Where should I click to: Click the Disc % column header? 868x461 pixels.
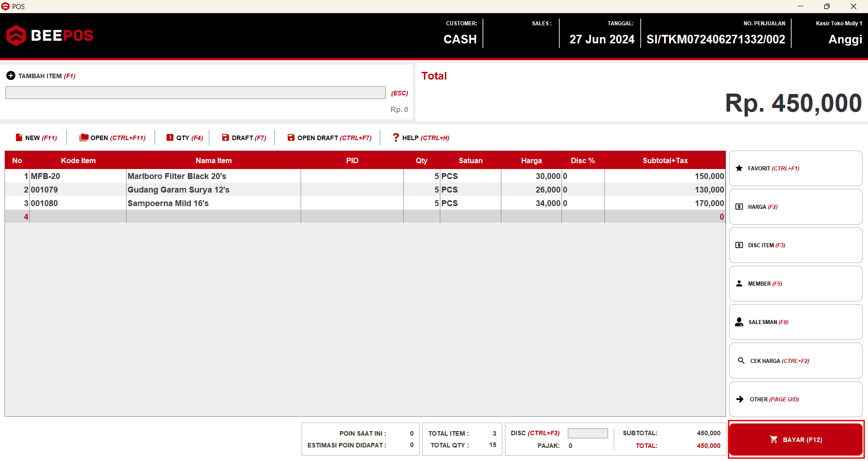[x=583, y=160]
